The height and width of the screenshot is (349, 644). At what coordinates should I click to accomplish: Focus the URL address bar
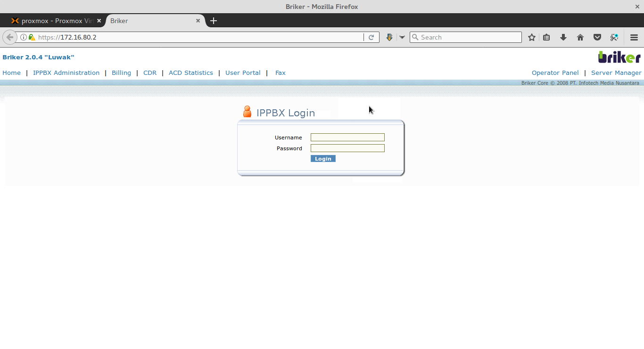click(198, 37)
